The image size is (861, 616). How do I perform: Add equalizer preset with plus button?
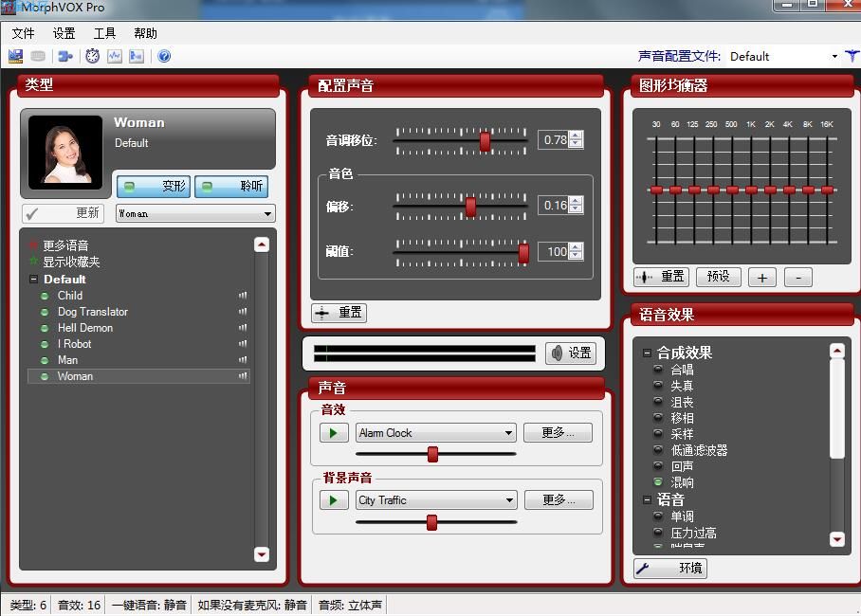point(762,278)
